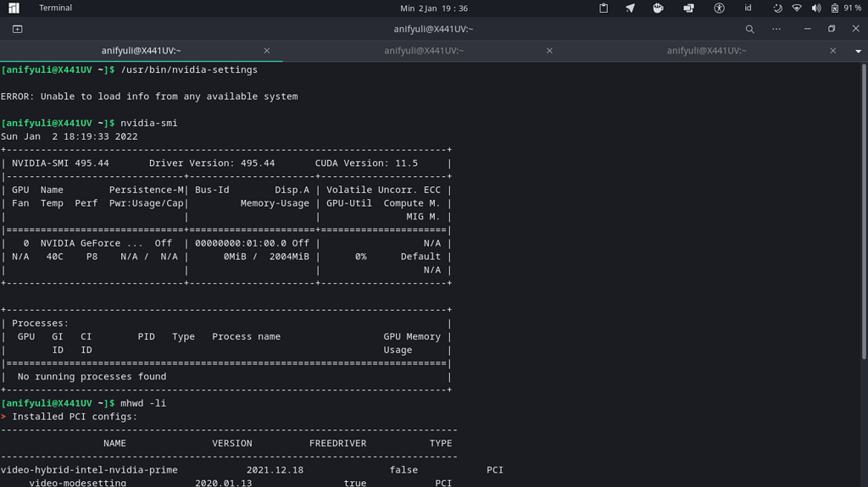
Task: Open the clipboard indicator icon
Action: tap(604, 8)
